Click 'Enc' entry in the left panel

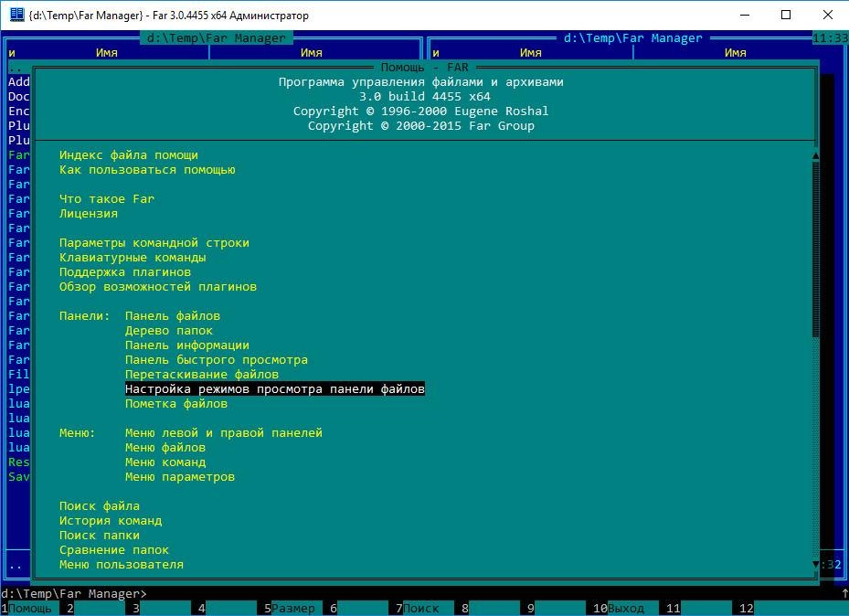19,112
